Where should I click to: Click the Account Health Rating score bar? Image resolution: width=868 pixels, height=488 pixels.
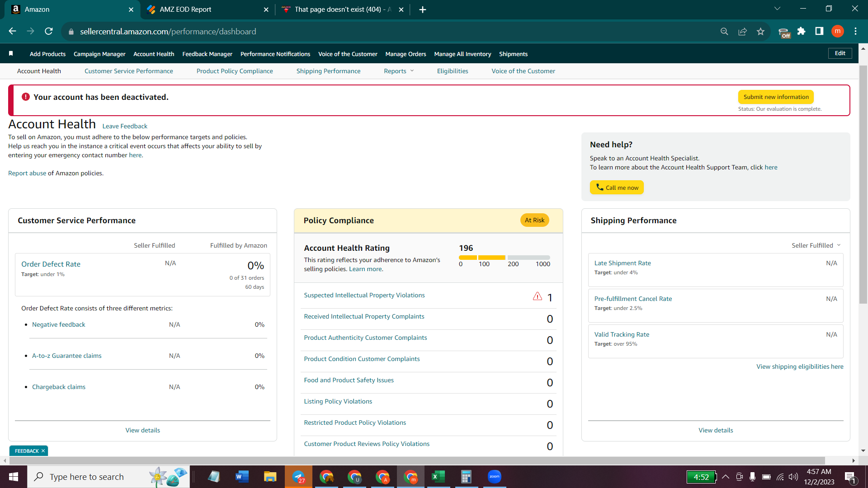(504, 258)
